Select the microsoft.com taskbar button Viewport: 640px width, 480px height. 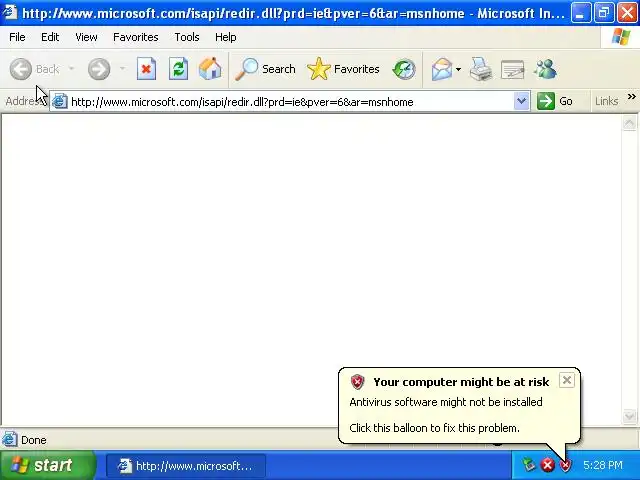tap(186, 466)
